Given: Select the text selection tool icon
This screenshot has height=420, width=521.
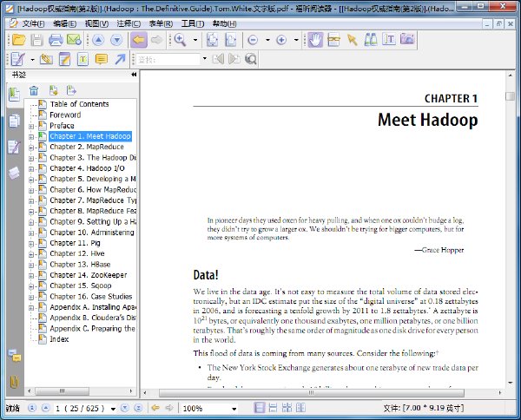Looking at the screenshot, I should (389, 40).
